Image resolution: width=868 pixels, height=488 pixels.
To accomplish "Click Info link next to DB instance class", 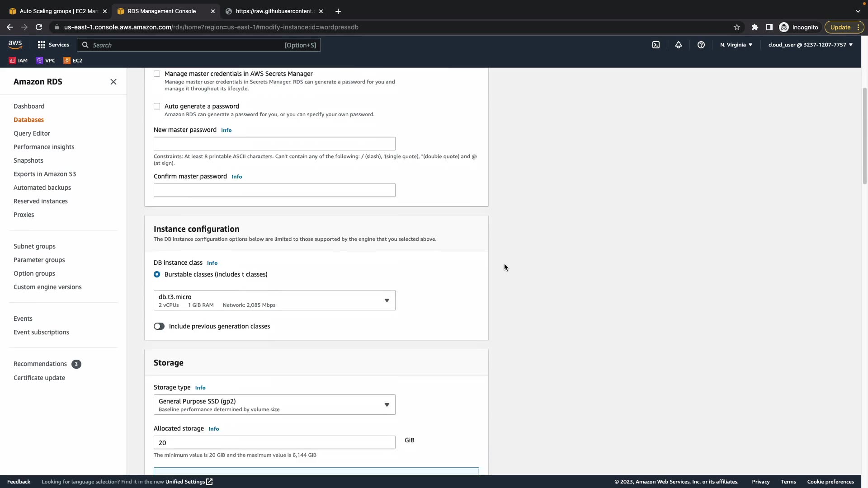I will point(212,263).
